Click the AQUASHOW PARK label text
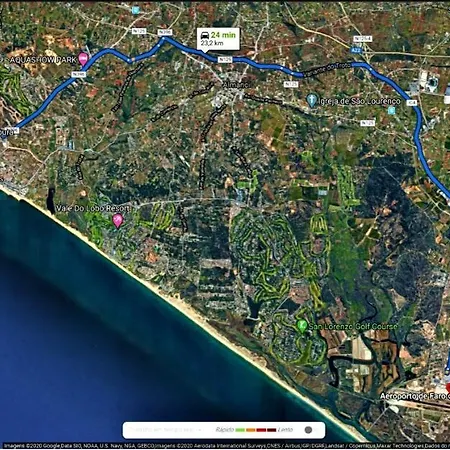 (x=43, y=60)
